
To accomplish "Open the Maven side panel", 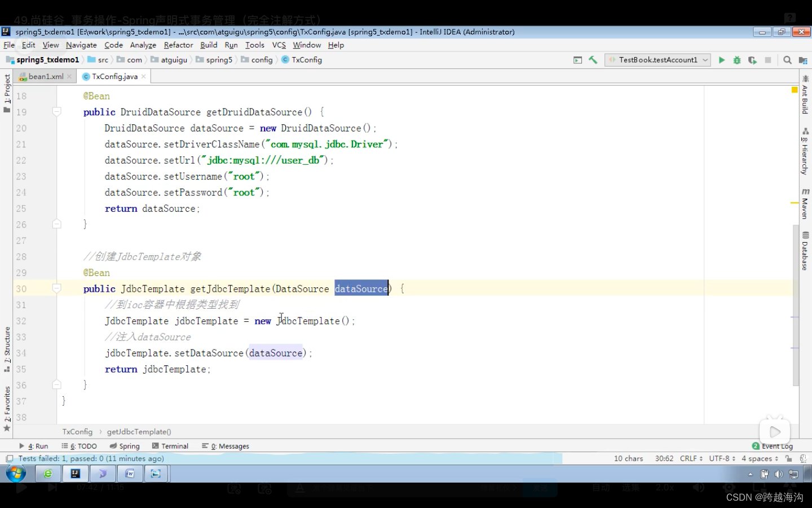I will point(805,204).
